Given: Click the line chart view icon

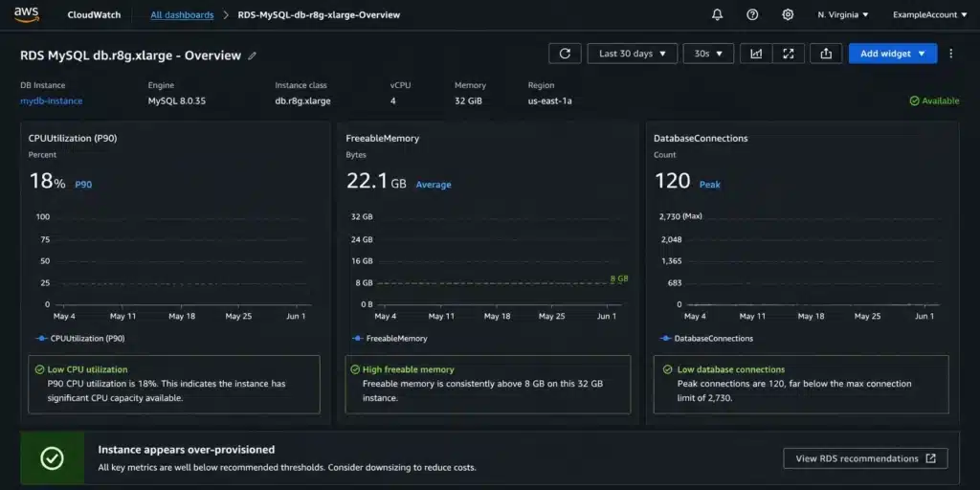Looking at the screenshot, I should pos(756,54).
